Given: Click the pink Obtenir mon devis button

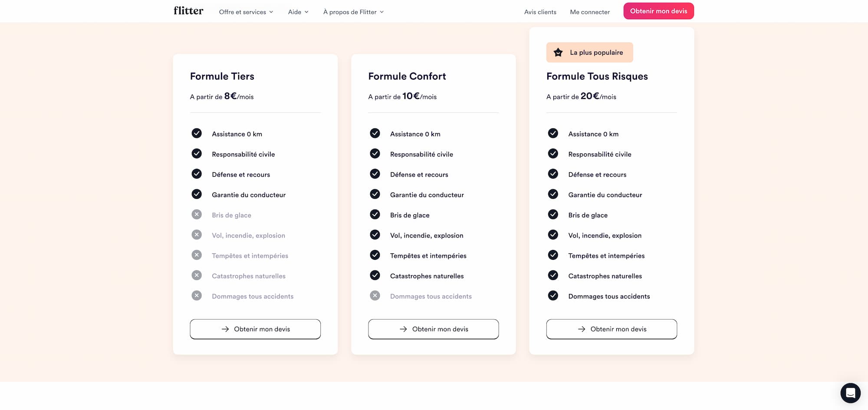Looking at the screenshot, I should pos(658,11).
